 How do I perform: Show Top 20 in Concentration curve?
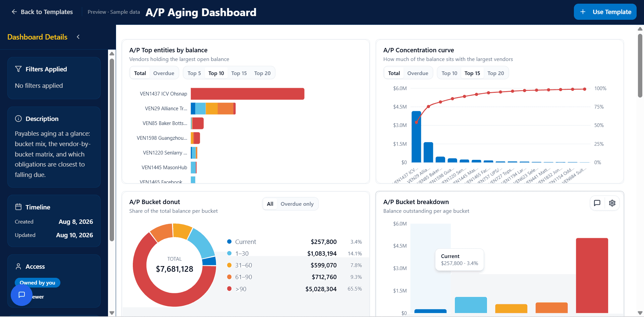point(496,73)
